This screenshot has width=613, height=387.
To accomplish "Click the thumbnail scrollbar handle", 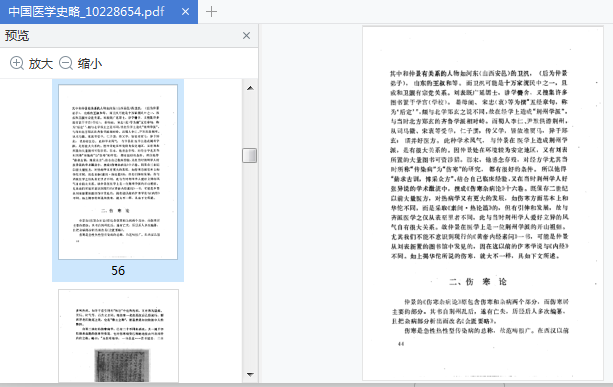I will pyautogui.click(x=250, y=155).
